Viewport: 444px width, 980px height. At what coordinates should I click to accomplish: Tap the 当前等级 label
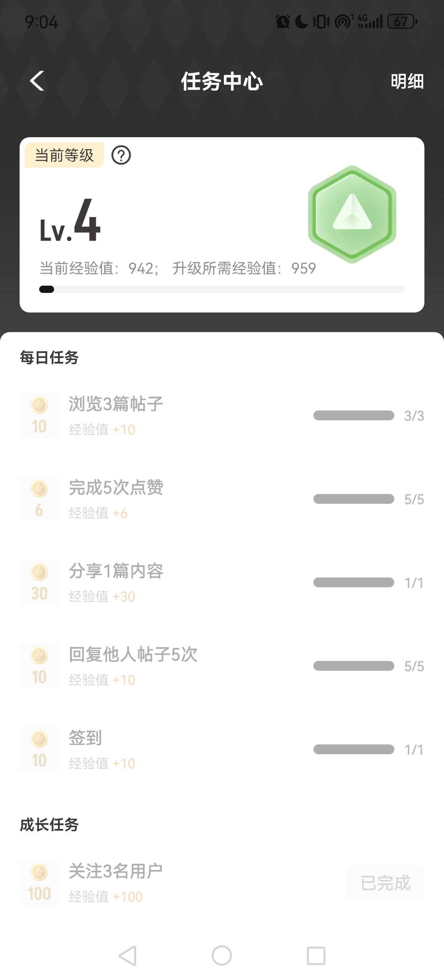(x=64, y=155)
